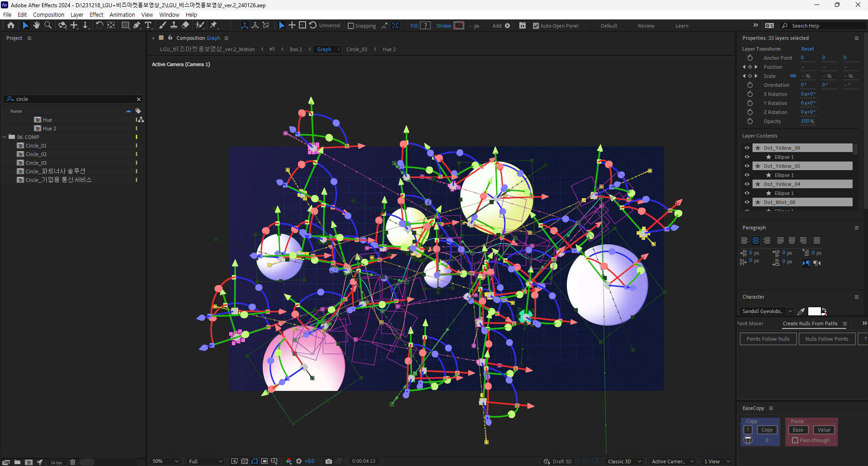Switch to the Review workspace

(646, 26)
